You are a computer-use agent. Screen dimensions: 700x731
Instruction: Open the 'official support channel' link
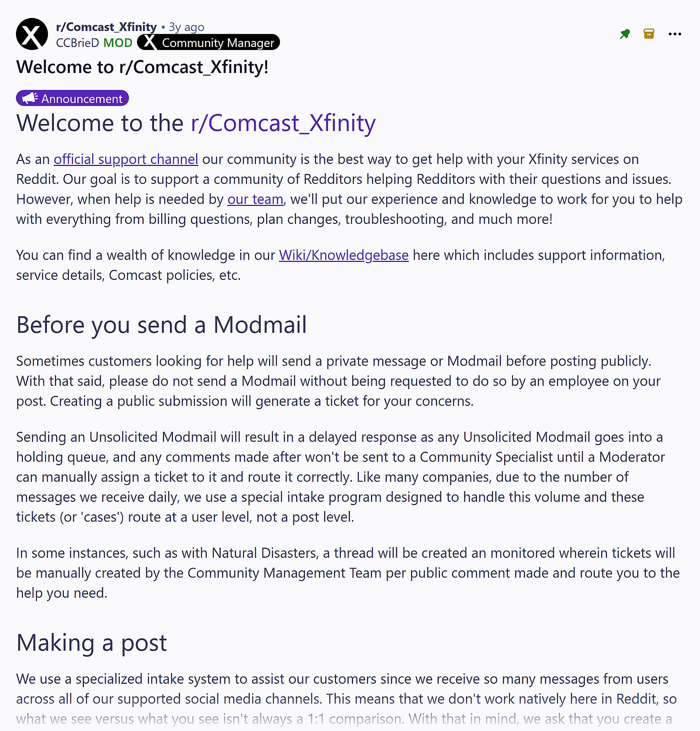pyautogui.click(x=125, y=159)
